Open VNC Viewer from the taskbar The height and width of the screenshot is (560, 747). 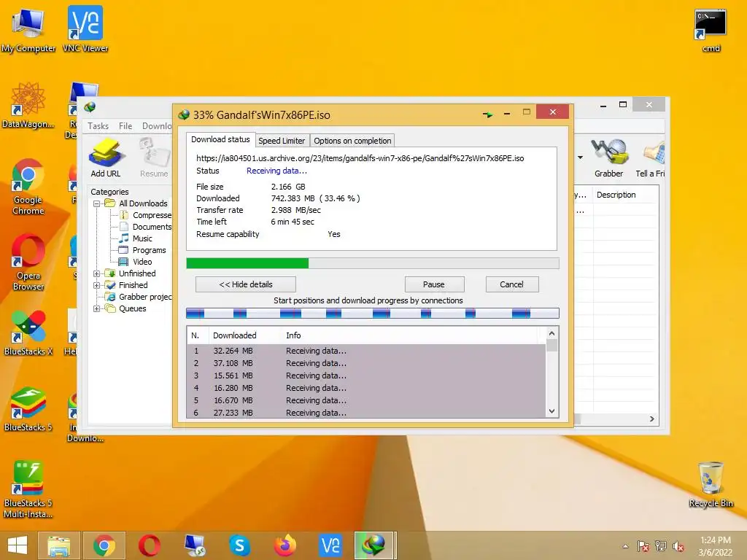click(x=330, y=545)
